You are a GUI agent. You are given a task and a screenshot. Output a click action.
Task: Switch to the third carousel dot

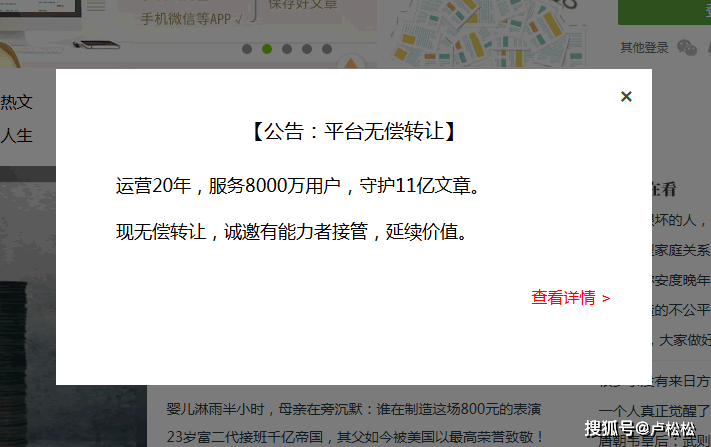tap(287, 48)
